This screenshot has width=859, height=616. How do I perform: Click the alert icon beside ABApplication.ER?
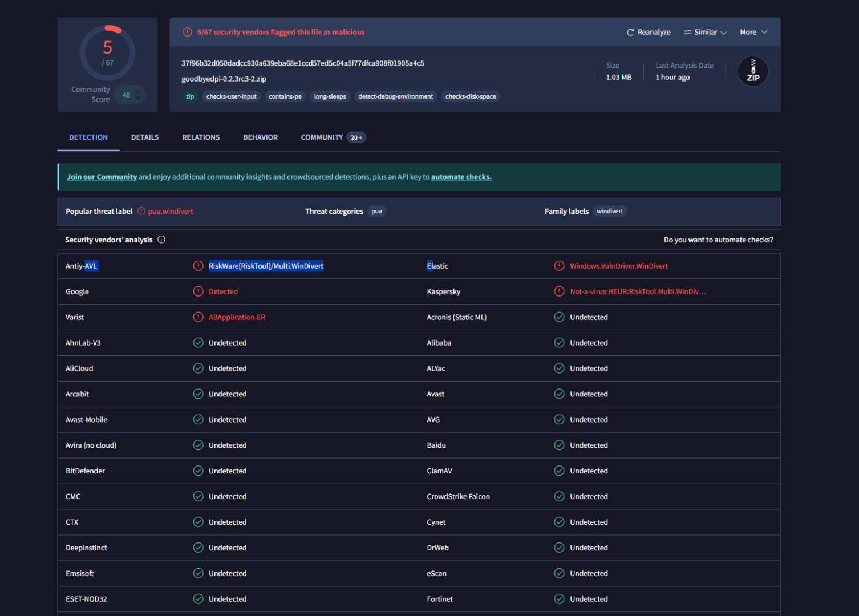pyautogui.click(x=198, y=317)
